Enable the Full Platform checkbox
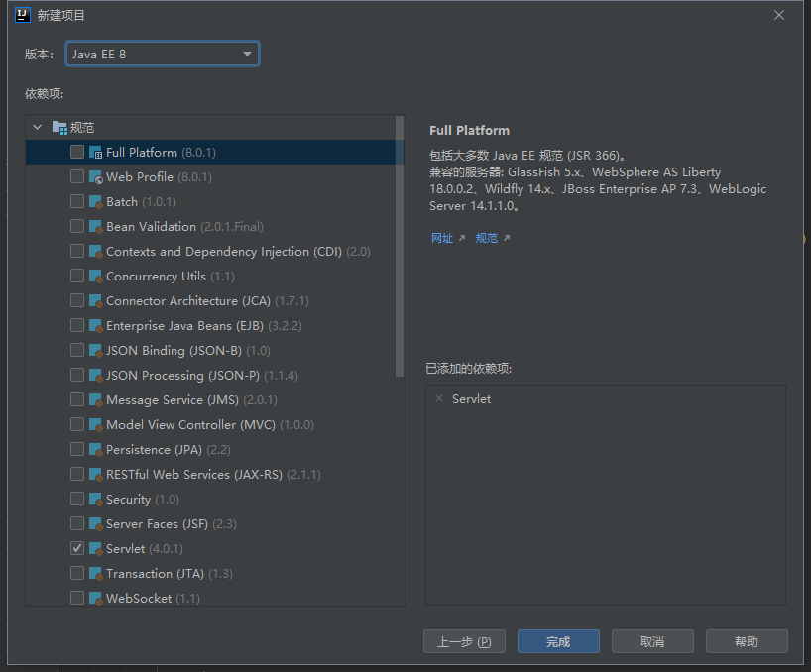Image resolution: width=811 pixels, height=672 pixels. click(x=77, y=152)
